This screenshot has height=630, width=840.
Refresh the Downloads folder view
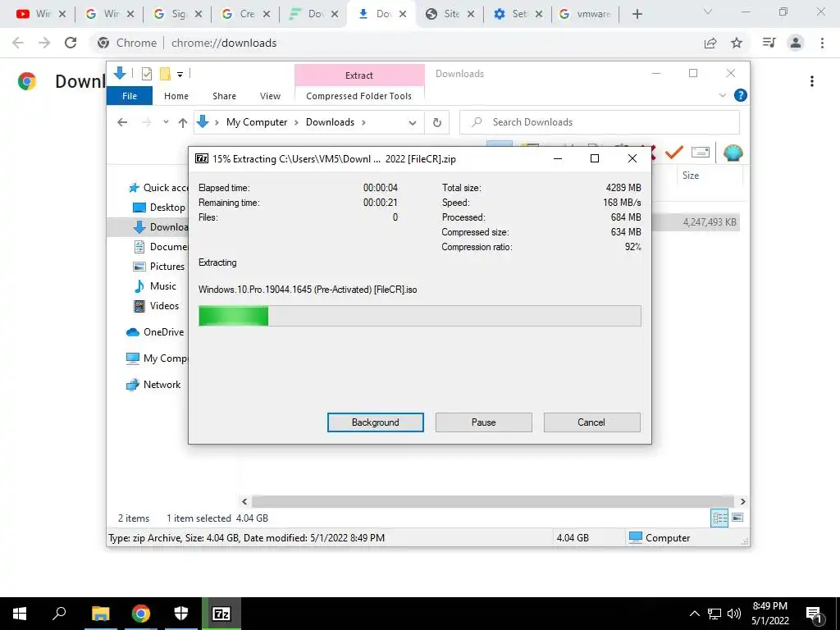(x=437, y=123)
